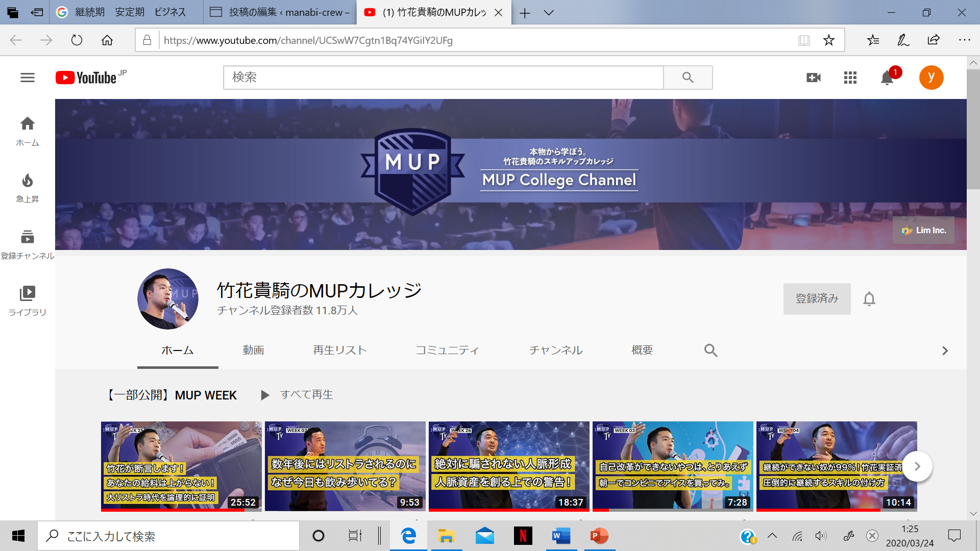This screenshot has width=980, height=551.
Task: Open the YouTube apps grid icon
Action: 850,78
